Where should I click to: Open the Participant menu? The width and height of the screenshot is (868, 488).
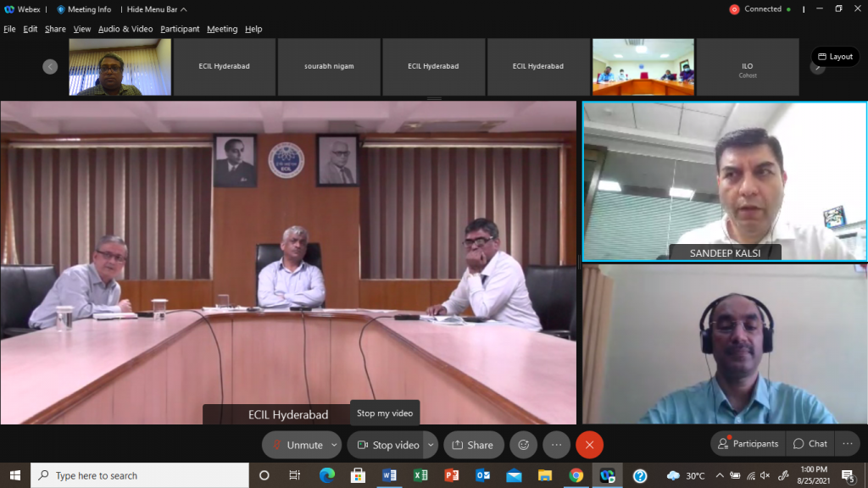coord(180,29)
